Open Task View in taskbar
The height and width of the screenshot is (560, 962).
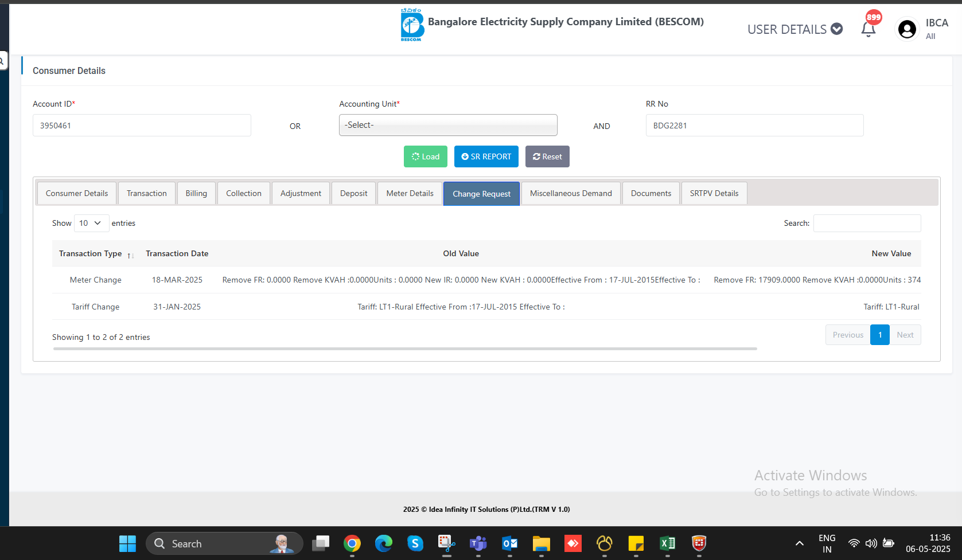point(321,543)
